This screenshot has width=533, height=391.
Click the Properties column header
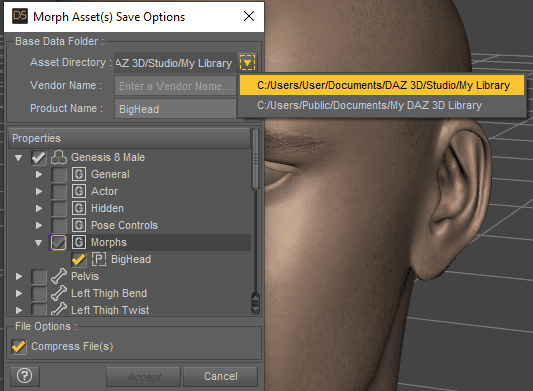[129, 138]
